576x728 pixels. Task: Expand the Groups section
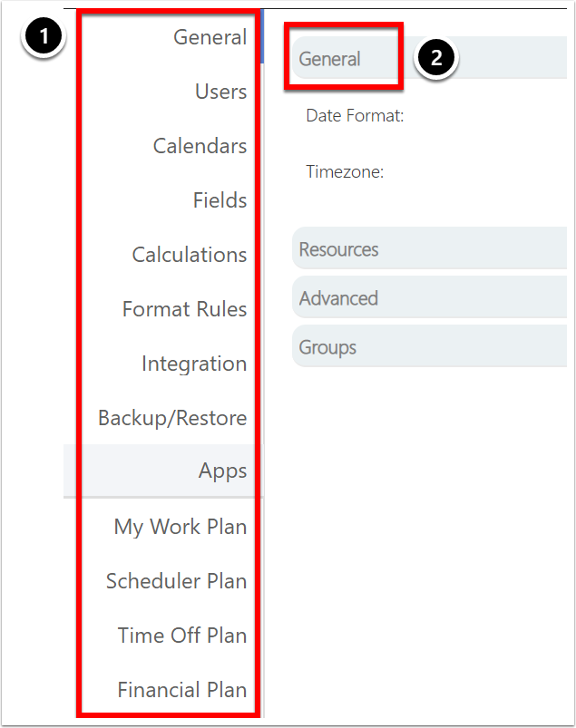(x=429, y=346)
